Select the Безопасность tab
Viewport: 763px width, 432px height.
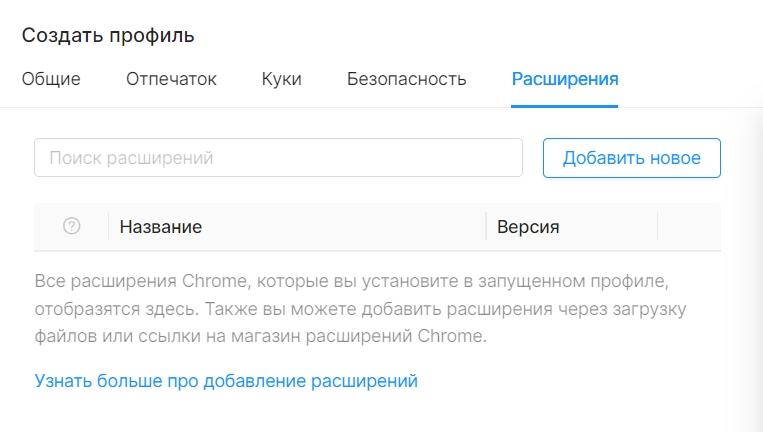pyautogui.click(x=407, y=79)
